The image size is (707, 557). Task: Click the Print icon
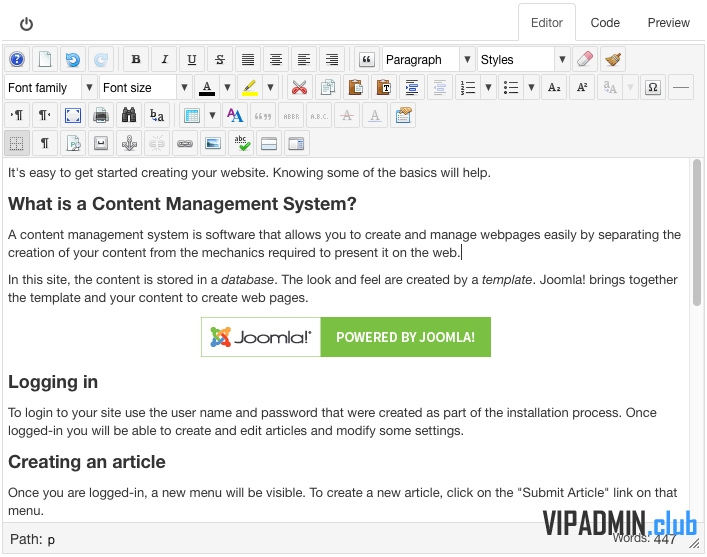(101, 116)
